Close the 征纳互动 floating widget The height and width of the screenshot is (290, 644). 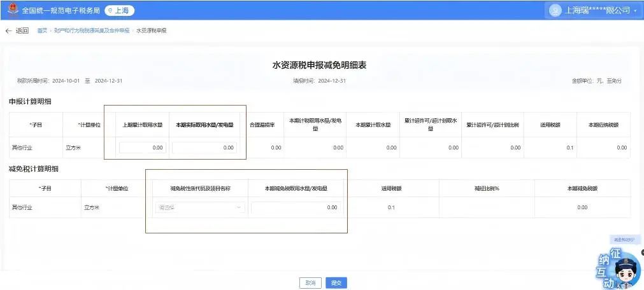pos(641,252)
